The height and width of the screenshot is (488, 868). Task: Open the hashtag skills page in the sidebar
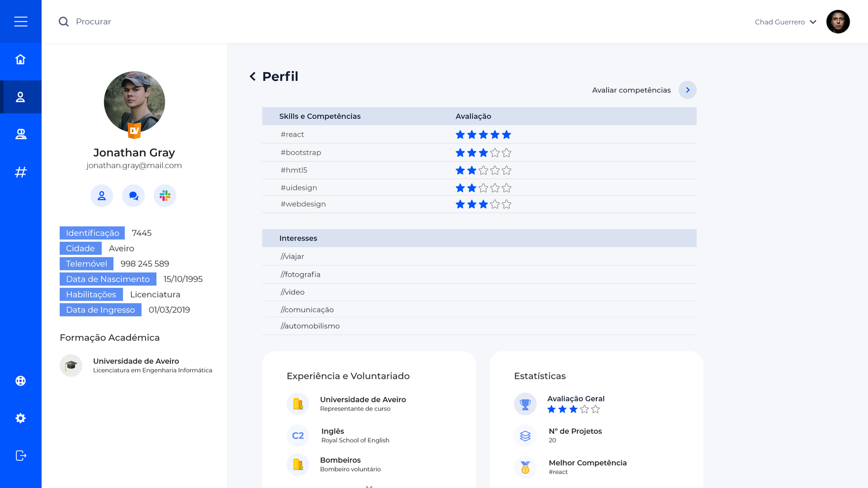pyautogui.click(x=21, y=172)
